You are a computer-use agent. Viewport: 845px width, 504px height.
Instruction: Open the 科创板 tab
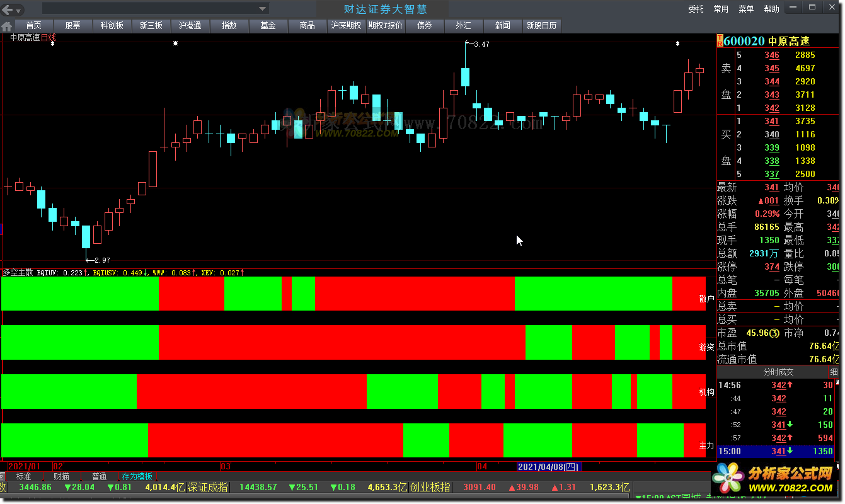click(x=112, y=26)
